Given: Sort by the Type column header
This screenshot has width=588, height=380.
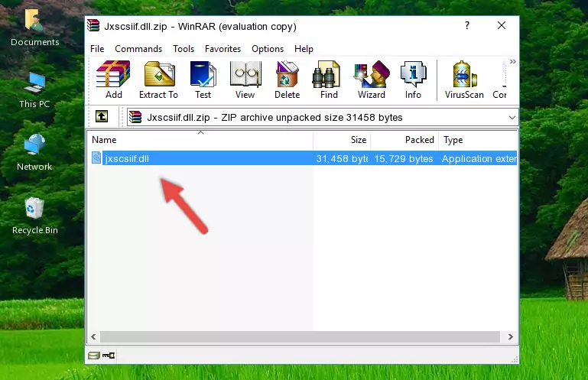Looking at the screenshot, I should click(478, 140).
